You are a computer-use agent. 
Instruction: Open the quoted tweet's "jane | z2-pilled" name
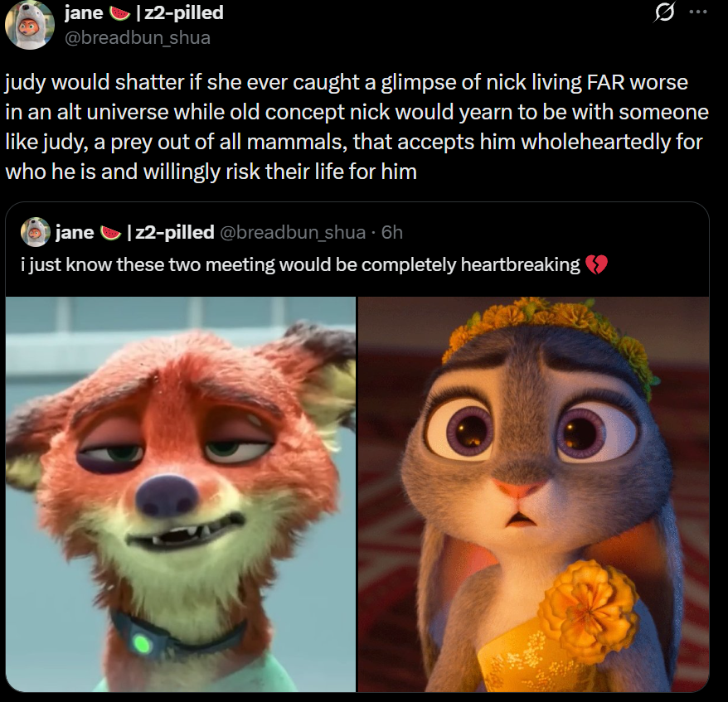tap(134, 232)
